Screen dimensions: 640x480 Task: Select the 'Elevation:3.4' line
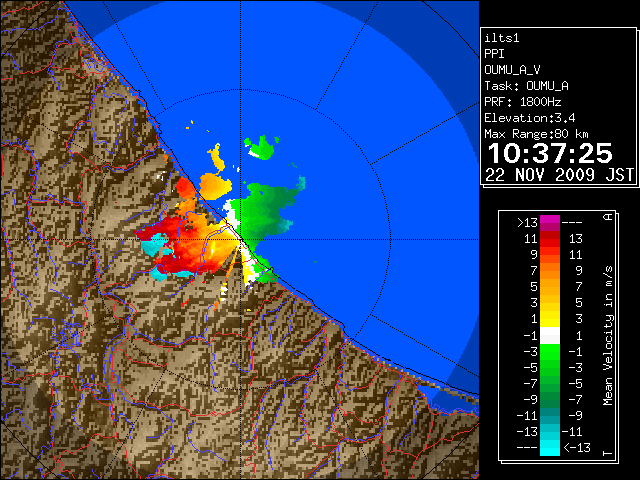coord(530,118)
